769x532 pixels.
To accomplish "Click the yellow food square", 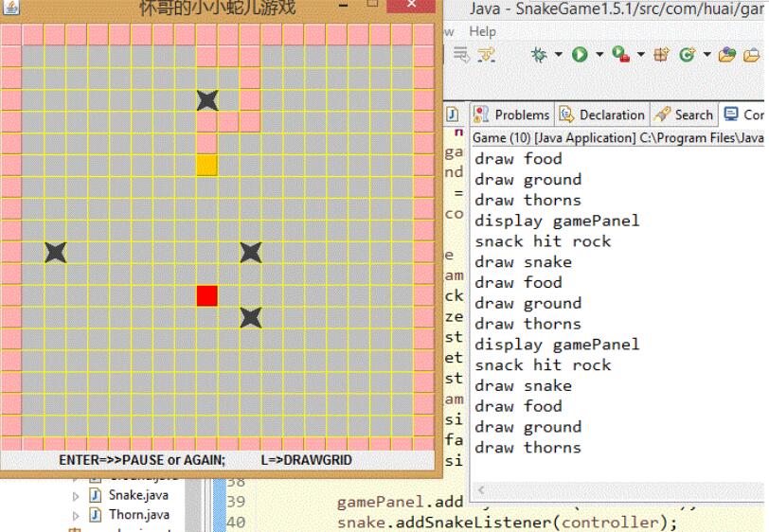I will coord(207,165).
